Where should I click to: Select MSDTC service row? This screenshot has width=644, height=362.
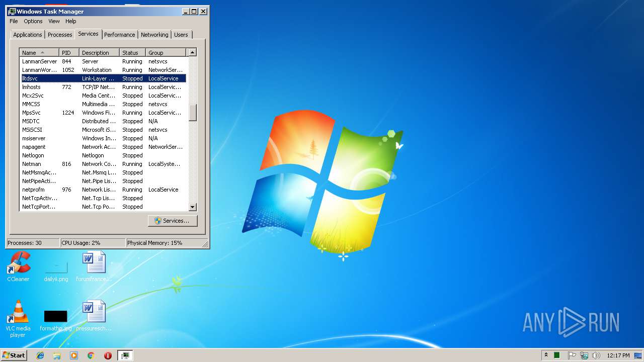pos(103,121)
